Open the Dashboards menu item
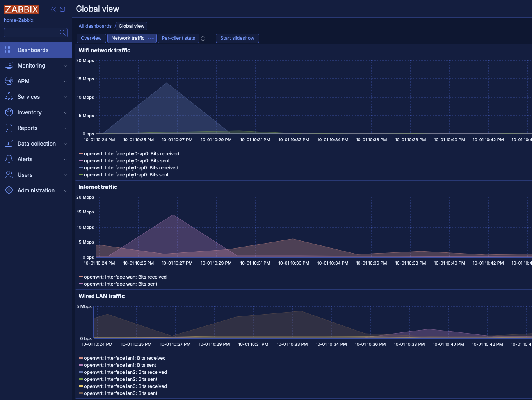This screenshot has height=400, width=532. pos(36,50)
